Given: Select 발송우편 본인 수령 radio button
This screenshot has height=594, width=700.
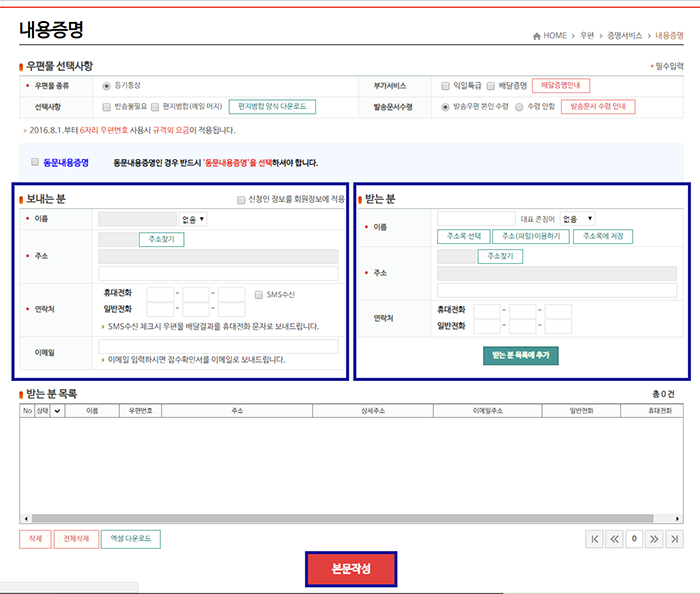Looking at the screenshot, I should (445, 107).
